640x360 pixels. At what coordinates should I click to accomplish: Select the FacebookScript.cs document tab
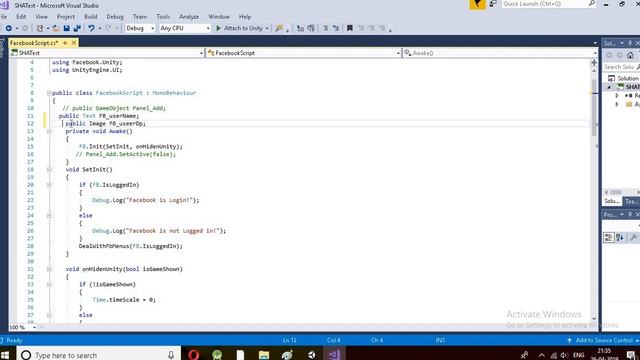(x=34, y=42)
